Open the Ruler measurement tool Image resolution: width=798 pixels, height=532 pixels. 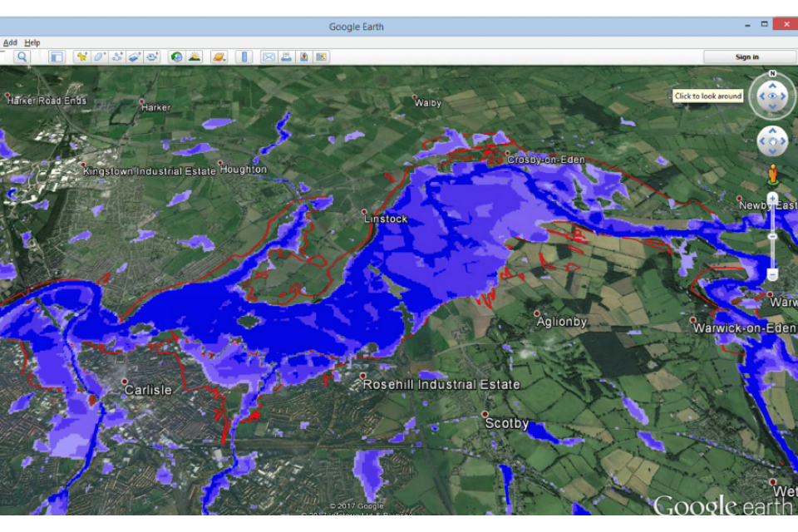(244, 57)
